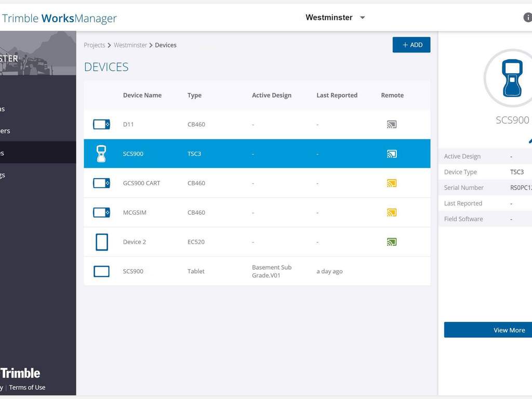Screen dimensions: 532x399
Task: Click the Device Name column header
Action: click(x=142, y=96)
